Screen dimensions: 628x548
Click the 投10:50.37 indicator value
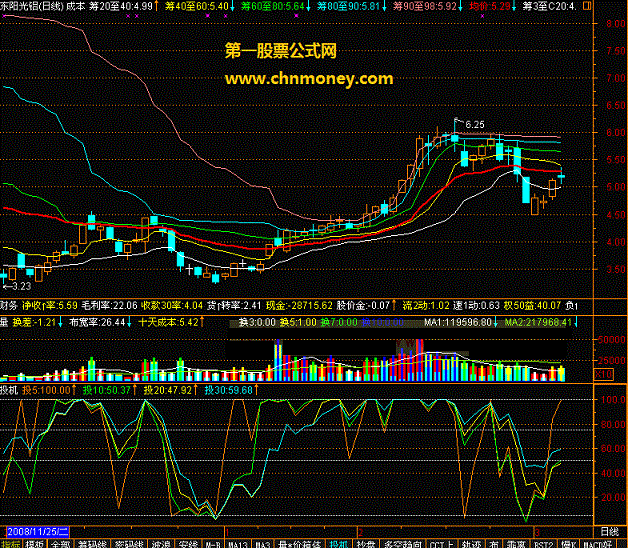click(x=107, y=390)
